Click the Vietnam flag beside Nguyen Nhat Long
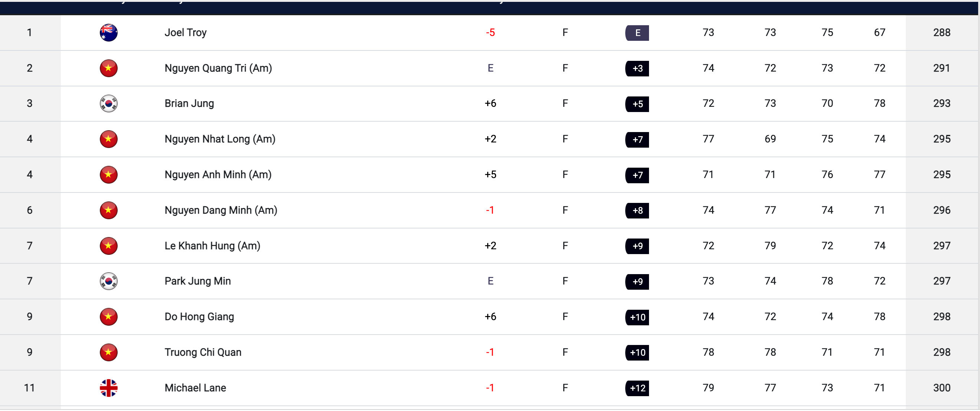The height and width of the screenshot is (411, 980). tap(108, 139)
